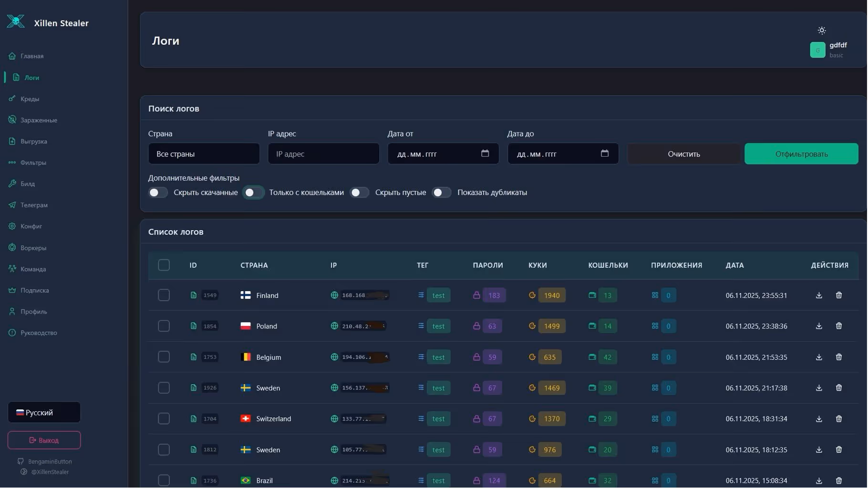Enable the Скрыть скачанные toggle
868x488 pixels.
click(158, 193)
